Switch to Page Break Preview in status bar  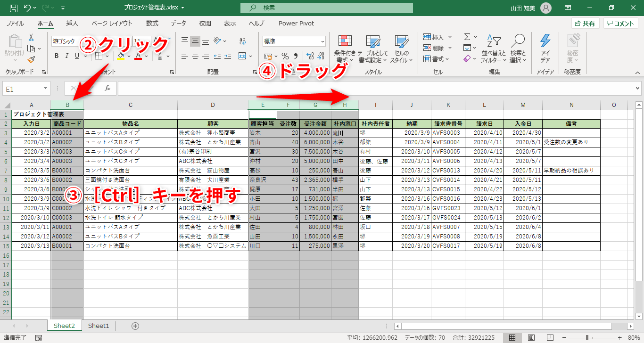(x=550, y=337)
